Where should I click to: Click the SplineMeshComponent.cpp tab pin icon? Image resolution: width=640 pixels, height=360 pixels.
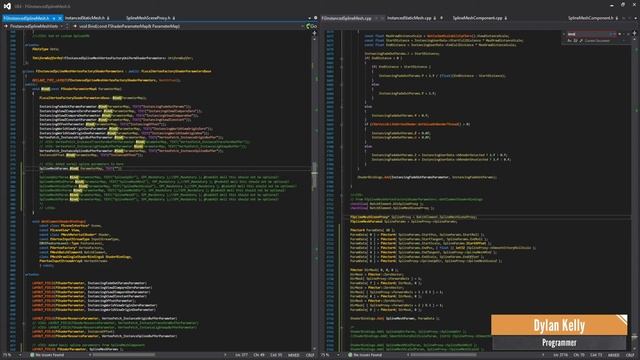coord(506,18)
